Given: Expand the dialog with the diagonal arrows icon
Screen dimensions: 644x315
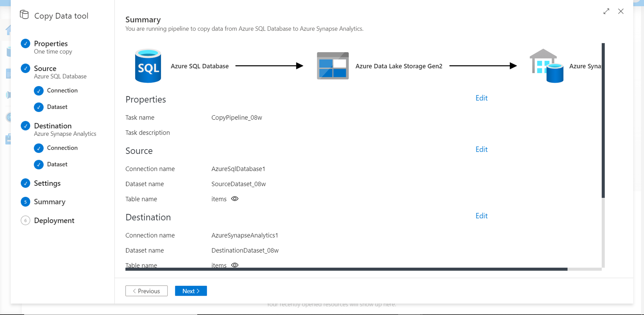Looking at the screenshot, I should click(x=606, y=11).
